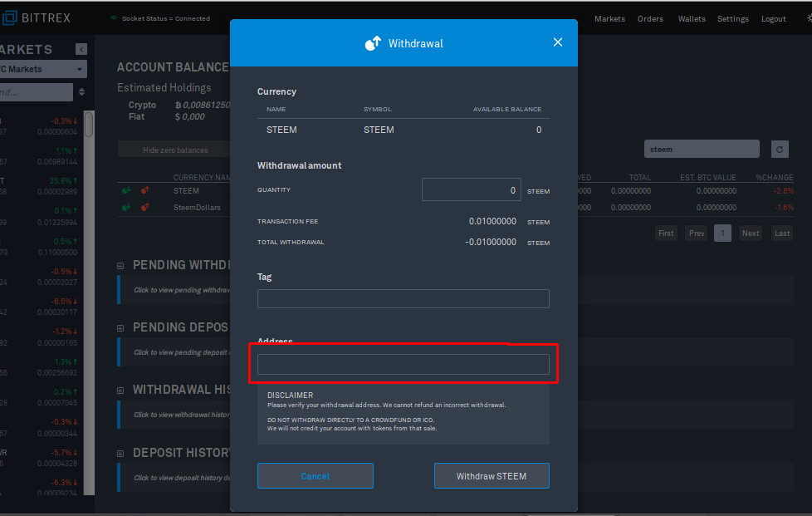Click the STEEM row deposit icon
Viewport: 812px width, 516px height.
(x=126, y=190)
